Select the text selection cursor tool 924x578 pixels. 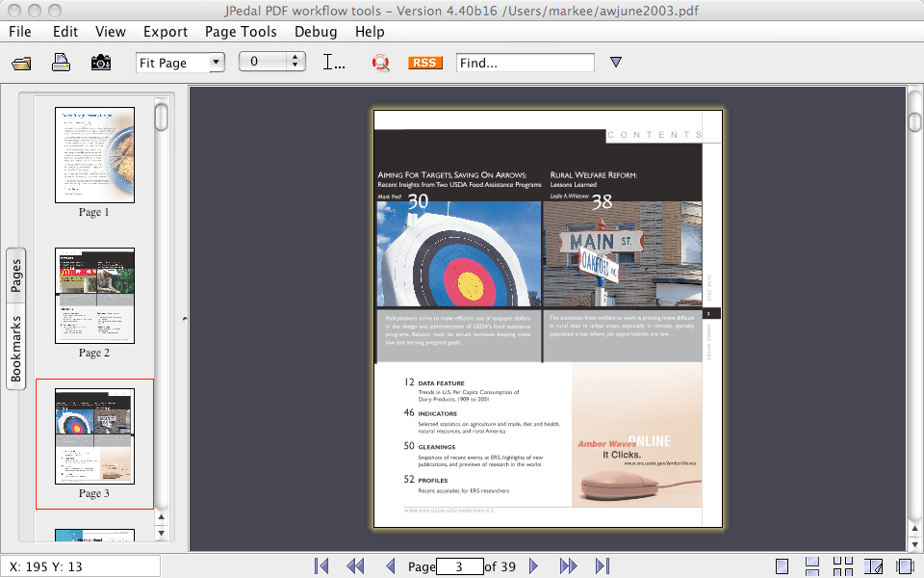pyautogui.click(x=333, y=63)
